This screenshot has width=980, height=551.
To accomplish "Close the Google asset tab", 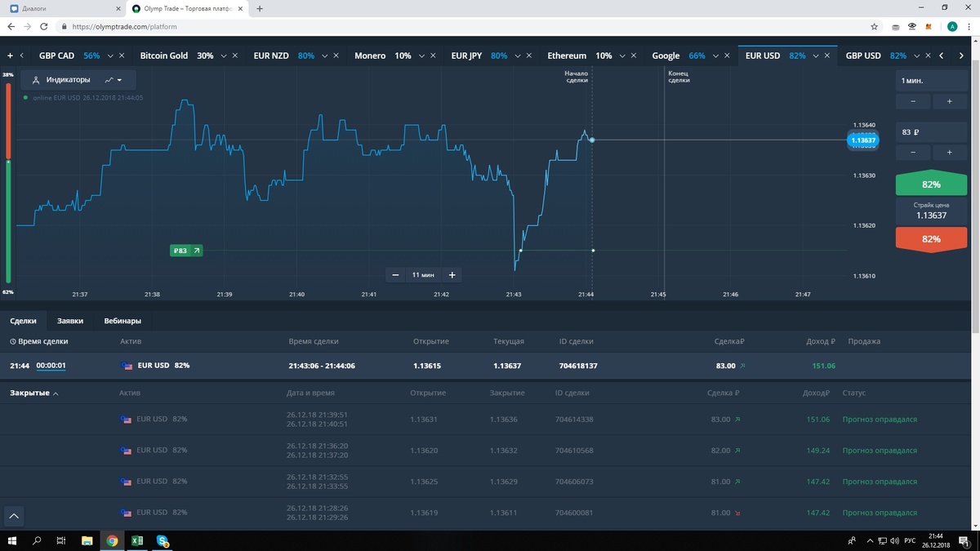I will click(727, 56).
